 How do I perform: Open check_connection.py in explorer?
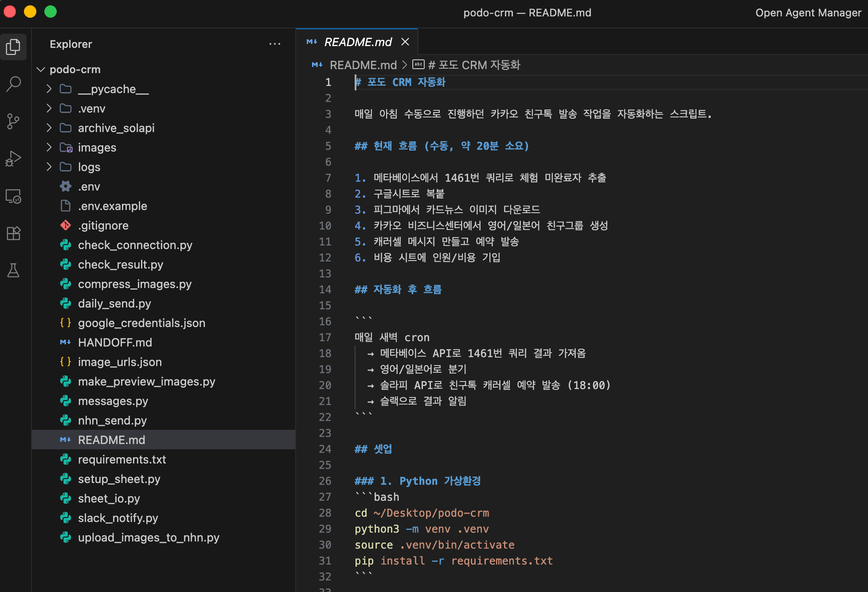[x=164, y=245]
